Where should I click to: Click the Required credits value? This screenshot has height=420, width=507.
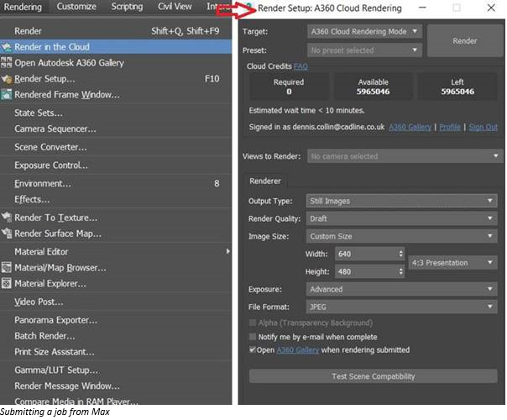(289, 92)
